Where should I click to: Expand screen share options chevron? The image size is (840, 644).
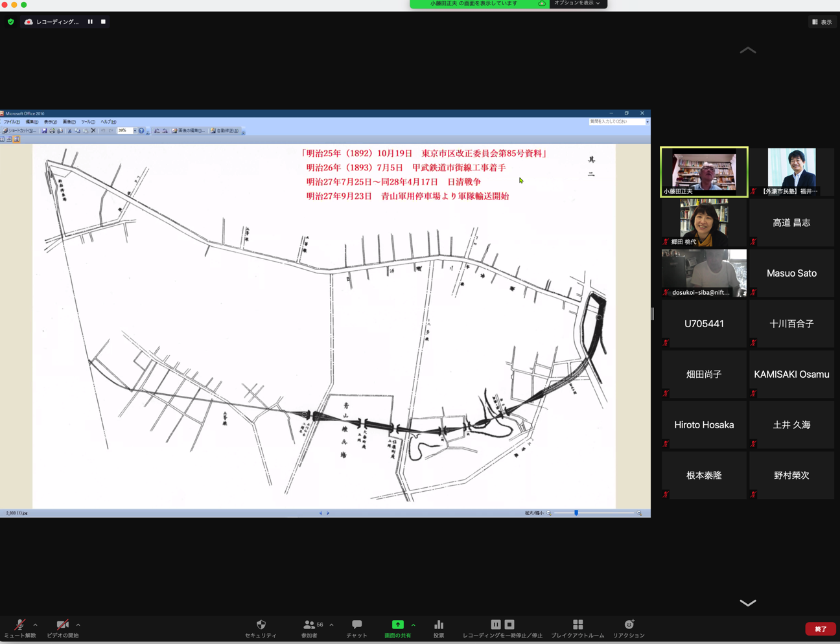tap(413, 625)
